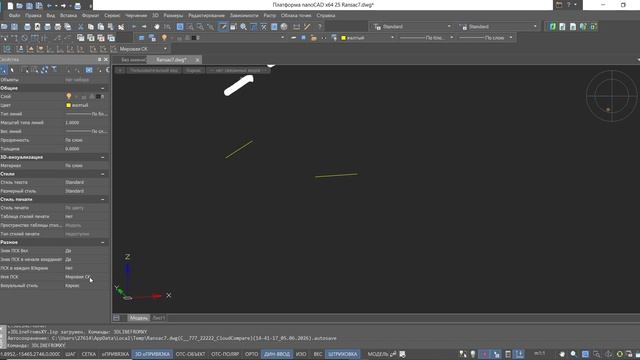
Task: Click МОДЕЛЬ button in status bar
Action: tap(378, 354)
